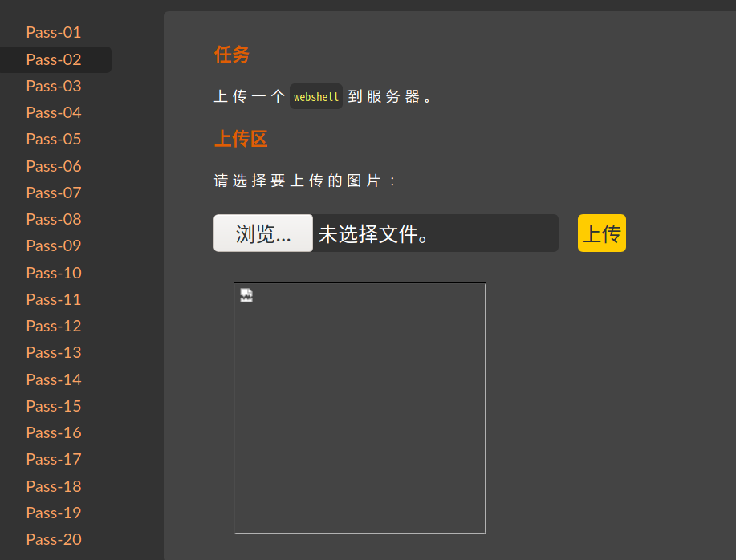The image size is (736, 560).
Task: Select Pass-01 in the sidebar
Action: [x=53, y=32]
